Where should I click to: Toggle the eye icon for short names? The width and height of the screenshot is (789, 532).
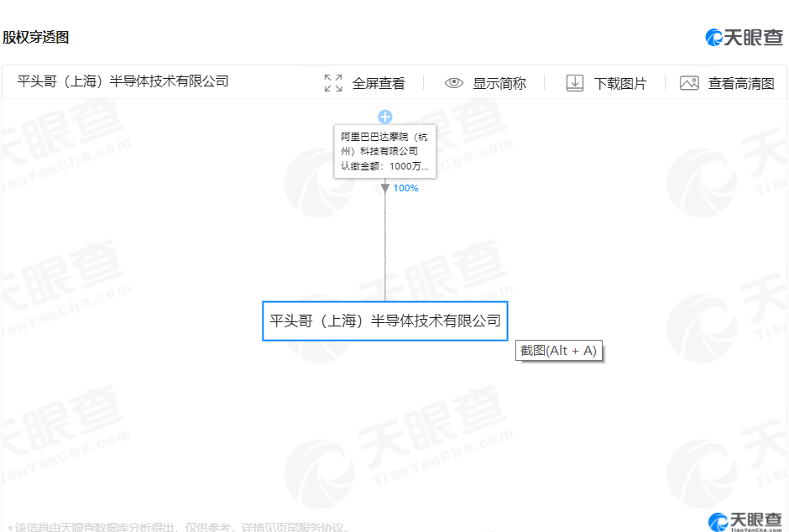(454, 83)
